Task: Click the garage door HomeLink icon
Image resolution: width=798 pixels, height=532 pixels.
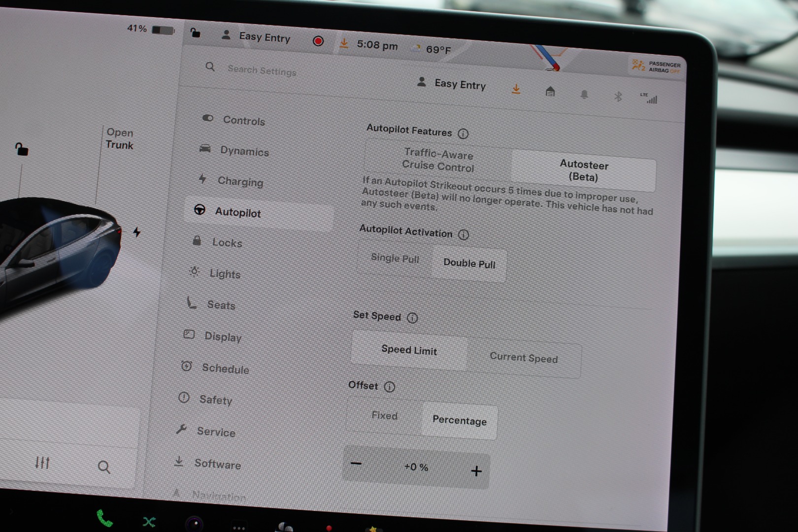Action: click(x=550, y=92)
